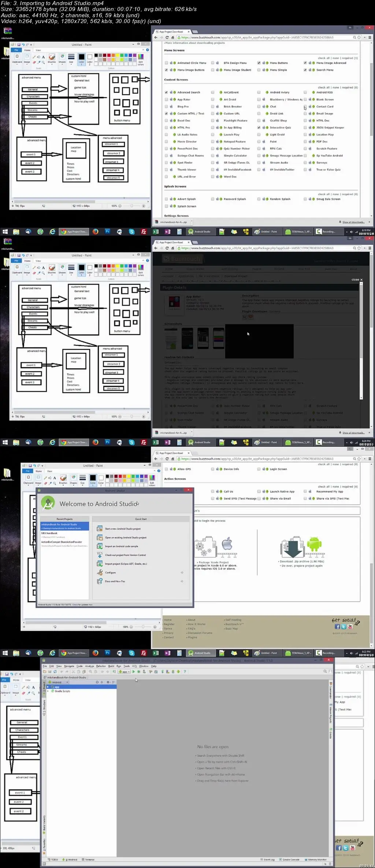The width and height of the screenshot is (375, 868).
Task: Open the Gradle Console tab
Action: pos(289,860)
